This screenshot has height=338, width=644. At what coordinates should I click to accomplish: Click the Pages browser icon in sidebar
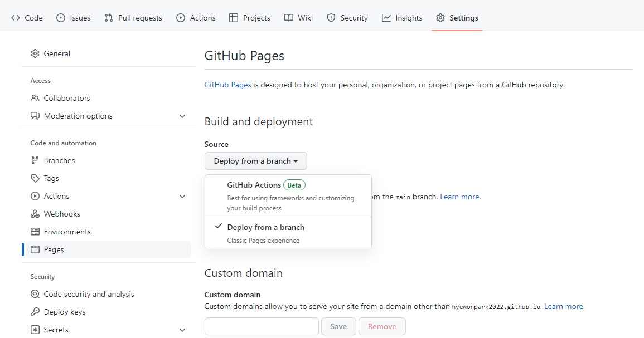(35, 249)
